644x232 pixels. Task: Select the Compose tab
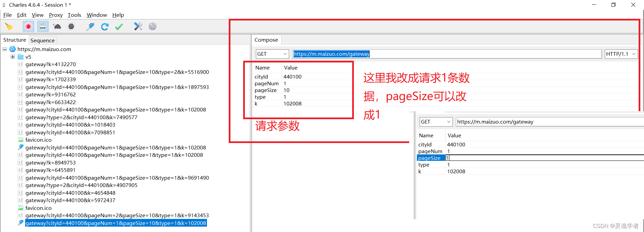[266, 40]
